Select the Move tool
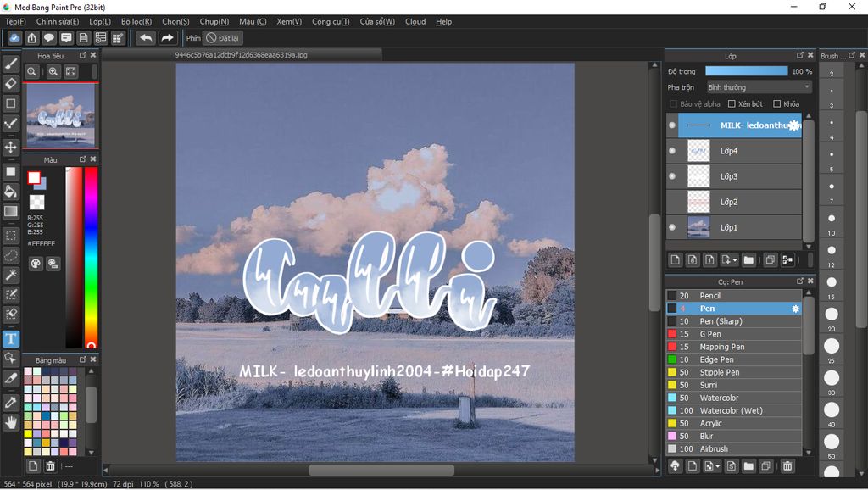This screenshot has height=490, width=868. pyautogui.click(x=10, y=147)
